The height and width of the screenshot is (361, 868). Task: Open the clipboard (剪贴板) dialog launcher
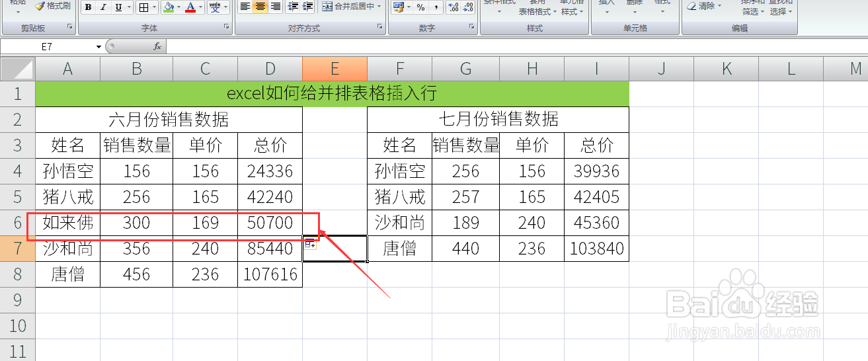pyautogui.click(x=70, y=27)
